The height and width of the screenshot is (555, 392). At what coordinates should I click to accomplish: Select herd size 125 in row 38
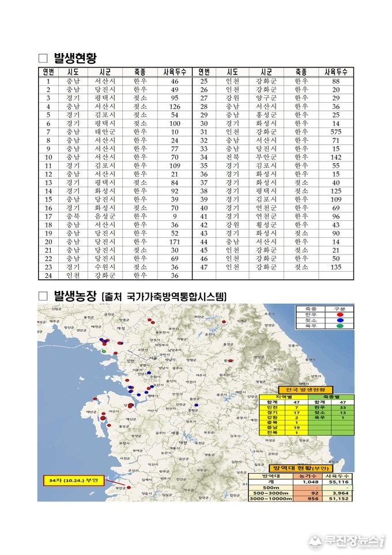[x=336, y=191]
